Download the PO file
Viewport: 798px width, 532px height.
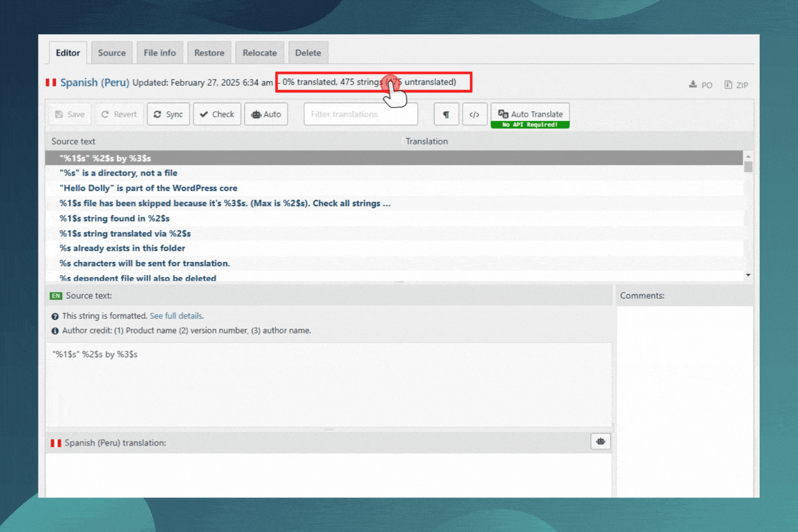701,85
